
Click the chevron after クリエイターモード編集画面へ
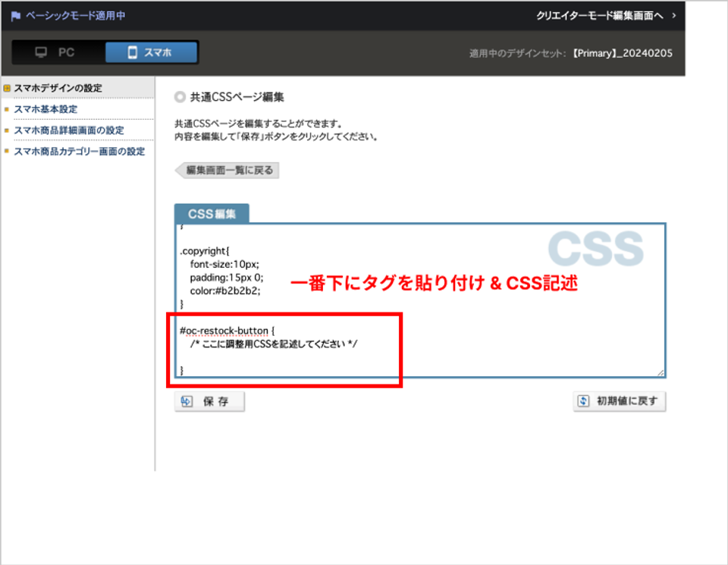[x=673, y=16]
